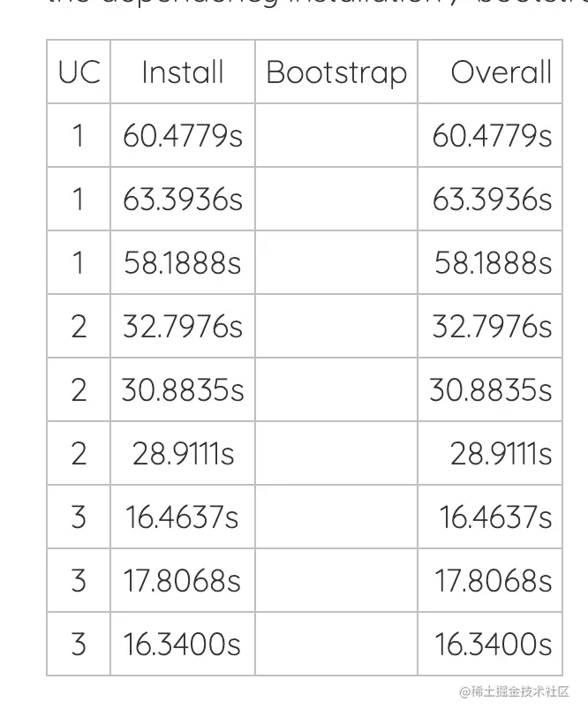The width and height of the screenshot is (588, 717).
Task: Click the UC cell in the 17.8068s row
Action: coord(79,580)
